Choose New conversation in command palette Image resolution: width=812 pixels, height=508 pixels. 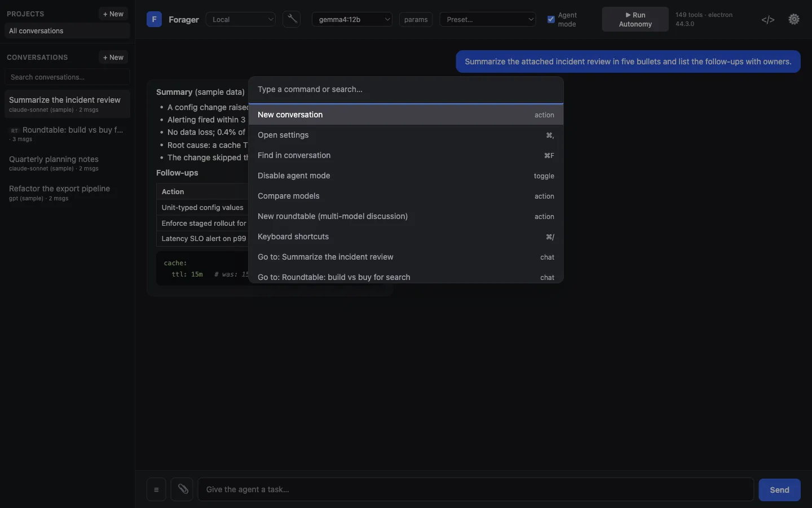point(406,115)
